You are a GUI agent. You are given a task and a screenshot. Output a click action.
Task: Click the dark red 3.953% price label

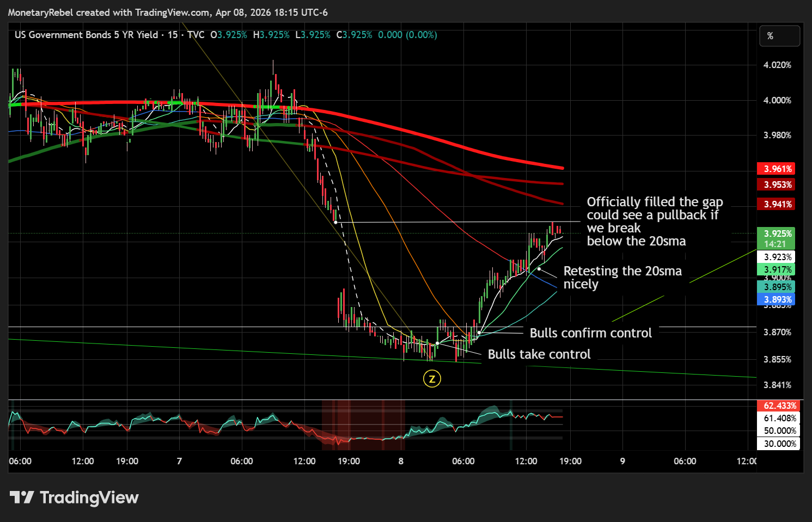(x=776, y=185)
